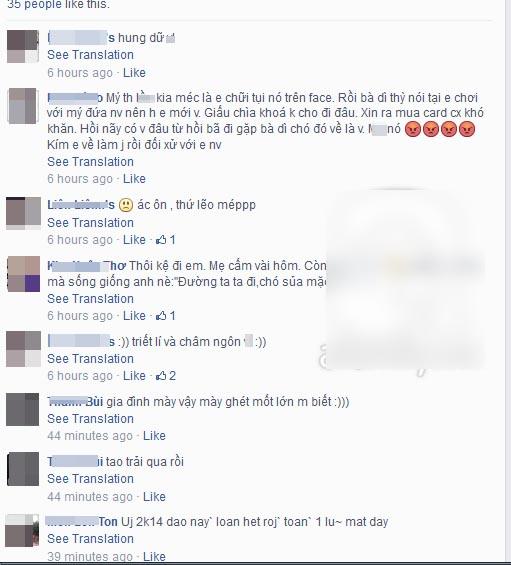Like the 'Uj 2k14 dao nay' comment
Image resolution: width=511 pixels, height=565 pixels.
(x=154, y=557)
